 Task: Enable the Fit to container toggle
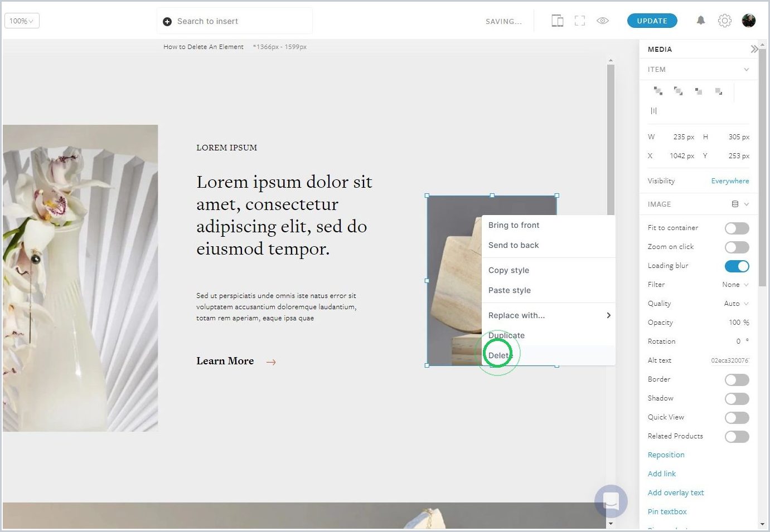[737, 228]
